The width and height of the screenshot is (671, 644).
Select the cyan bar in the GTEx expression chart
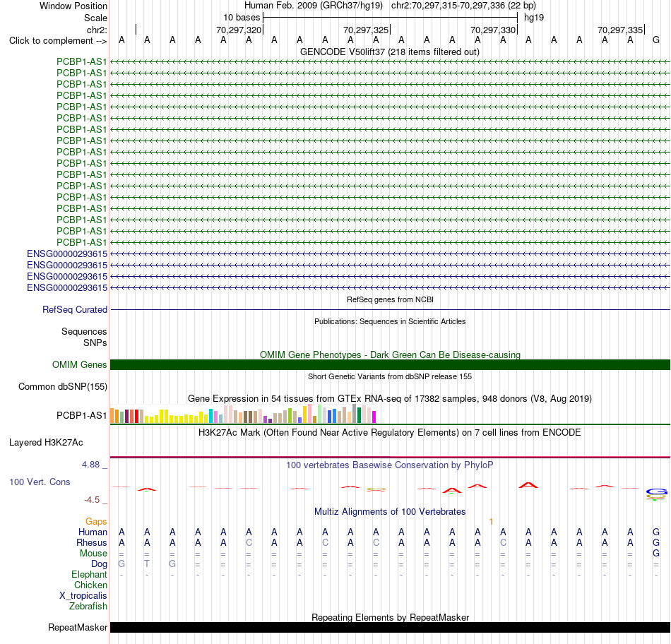tap(210, 416)
